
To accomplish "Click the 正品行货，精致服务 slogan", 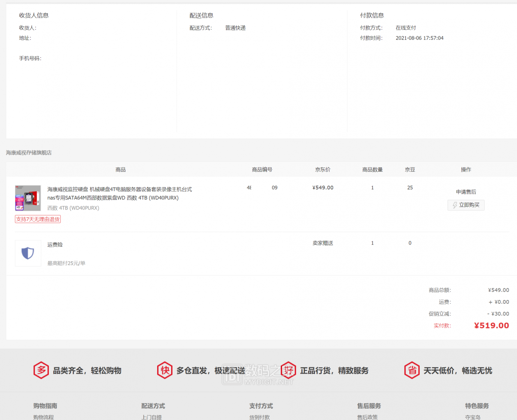I will (x=334, y=370).
